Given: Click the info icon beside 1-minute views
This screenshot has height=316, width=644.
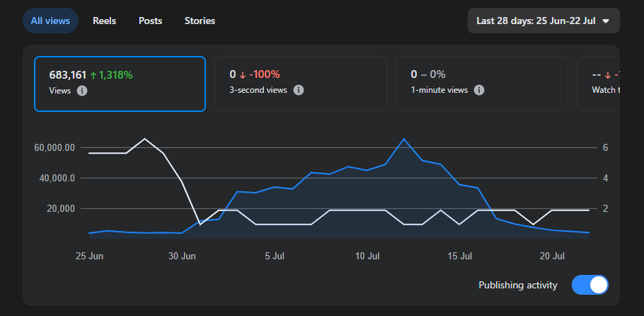Looking at the screenshot, I should point(479,90).
